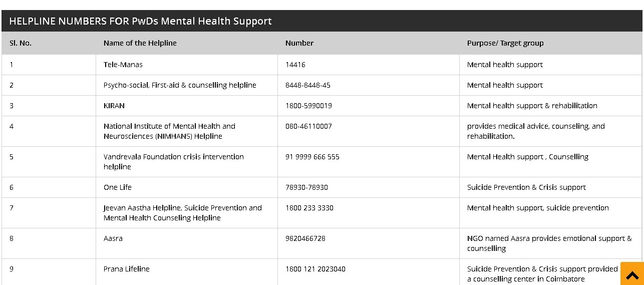Click the One Life helpline name
This screenshot has width=644, height=285.
(x=118, y=187)
